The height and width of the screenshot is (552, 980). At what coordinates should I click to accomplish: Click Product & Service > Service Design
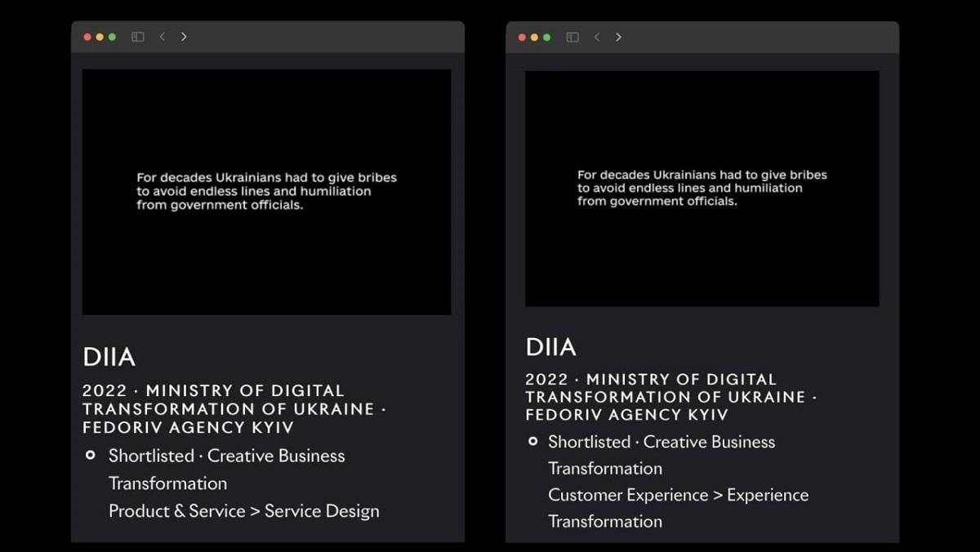[243, 511]
